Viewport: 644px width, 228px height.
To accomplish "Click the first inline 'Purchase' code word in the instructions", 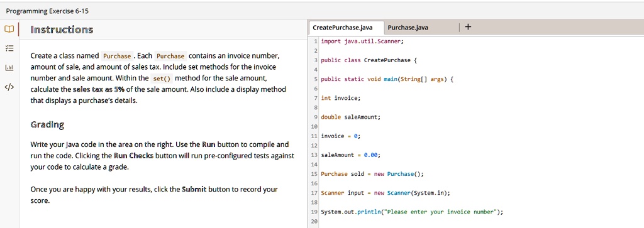I will pyautogui.click(x=118, y=56).
